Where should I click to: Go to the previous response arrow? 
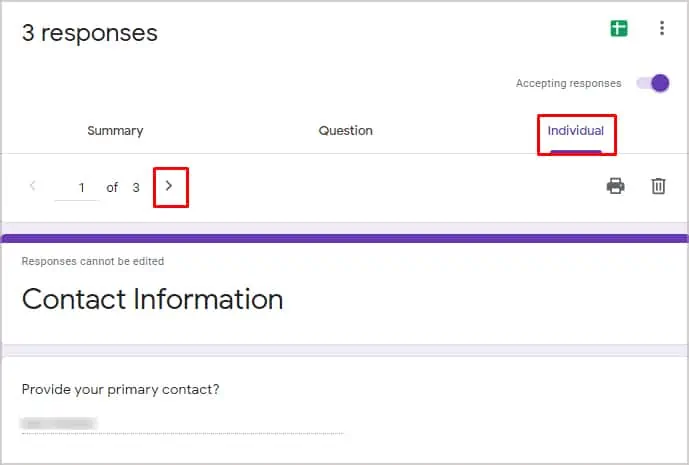point(33,186)
